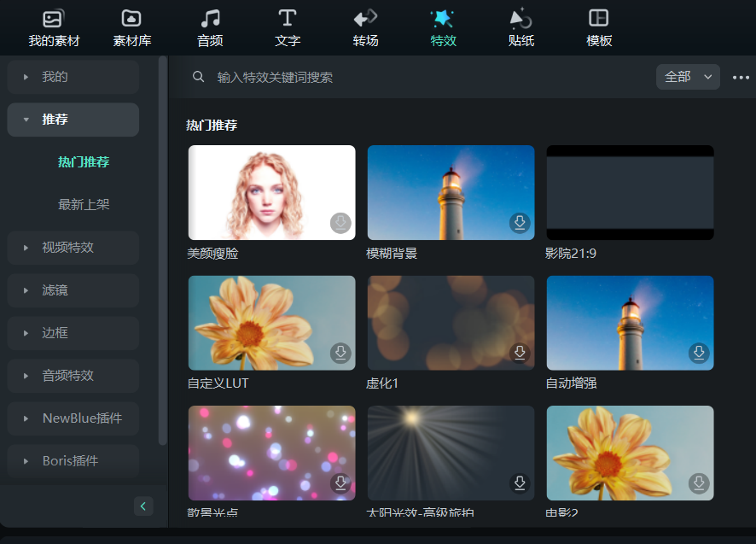Open the three-dot more options menu
This screenshot has height=544, width=756.
pos(741,77)
